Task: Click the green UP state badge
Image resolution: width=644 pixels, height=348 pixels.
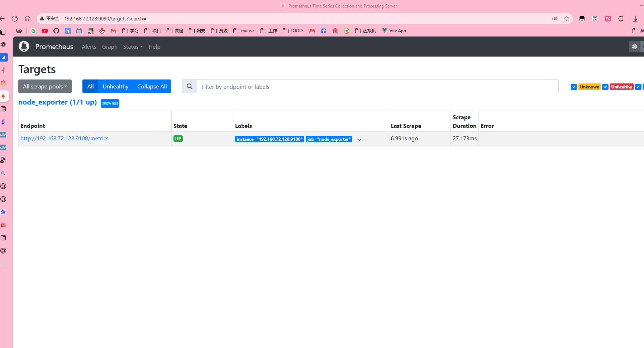Action: [178, 139]
